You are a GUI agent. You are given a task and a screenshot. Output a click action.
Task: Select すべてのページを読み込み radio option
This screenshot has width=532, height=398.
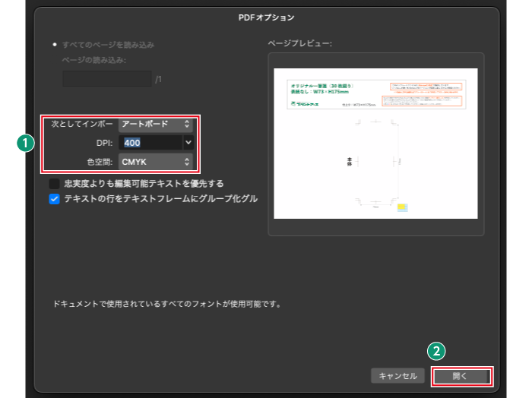55,45
